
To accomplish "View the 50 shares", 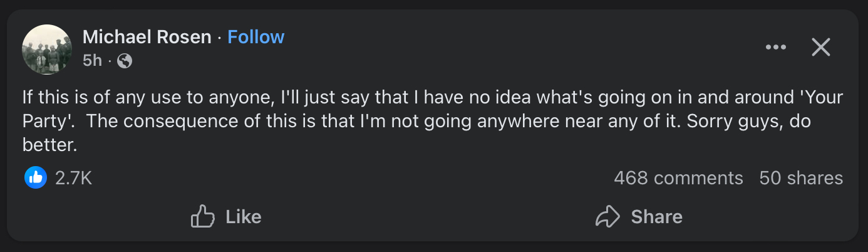I will (x=801, y=178).
